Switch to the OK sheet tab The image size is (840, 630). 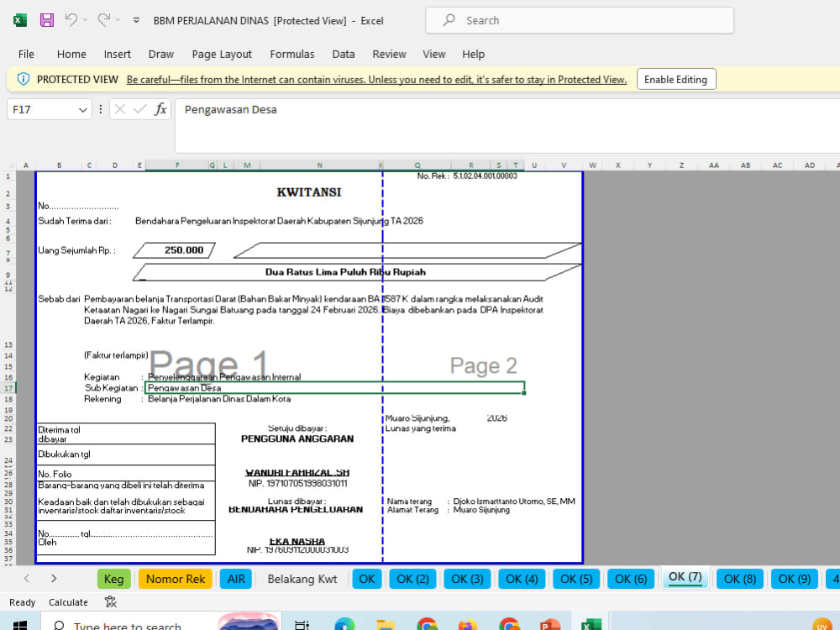click(x=367, y=579)
